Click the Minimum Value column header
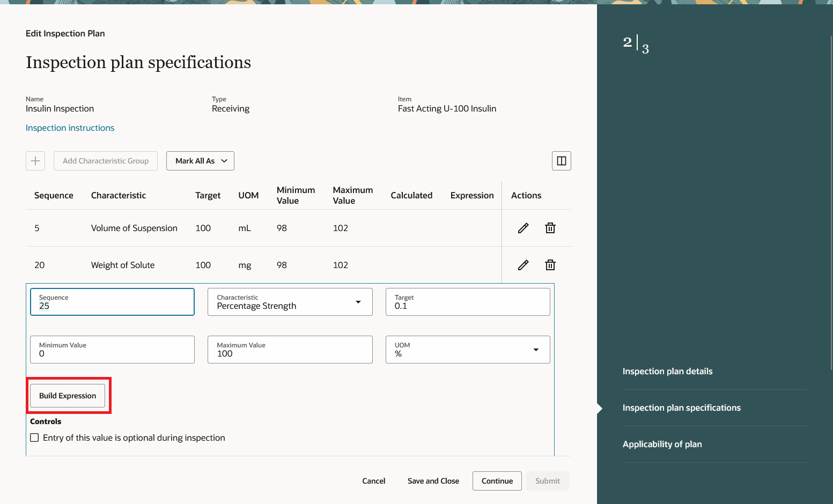Screen dimensions: 833x504 (x=296, y=195)
